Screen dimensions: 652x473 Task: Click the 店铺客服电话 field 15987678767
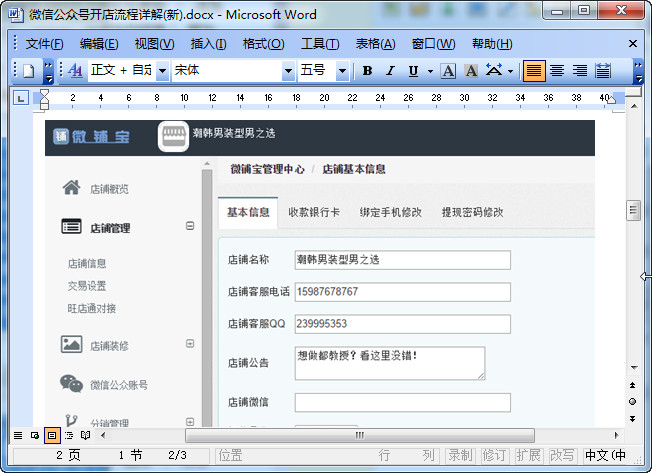click(x=403, y=292)
